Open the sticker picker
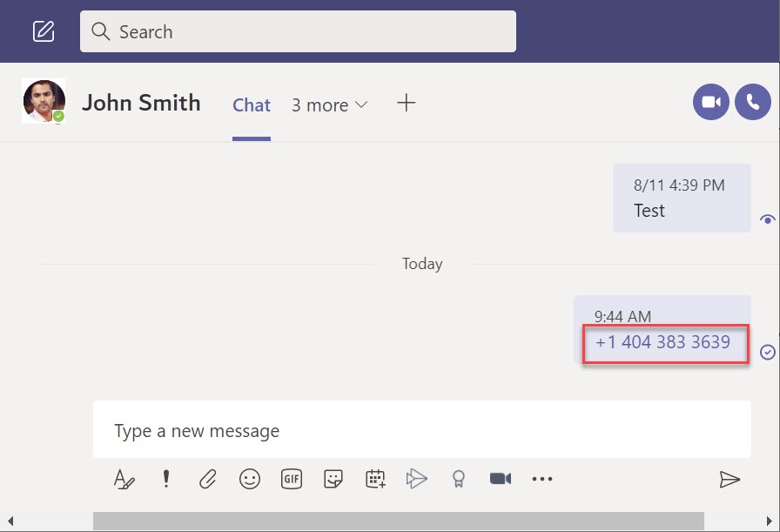This screenshot has height=532, width=780. [333, 479]
